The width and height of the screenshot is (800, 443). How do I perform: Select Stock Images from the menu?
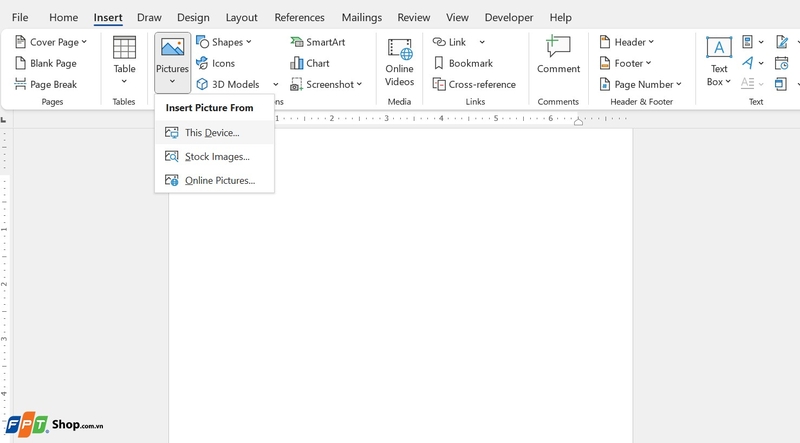pyautogui.click(x=217, y=157)
